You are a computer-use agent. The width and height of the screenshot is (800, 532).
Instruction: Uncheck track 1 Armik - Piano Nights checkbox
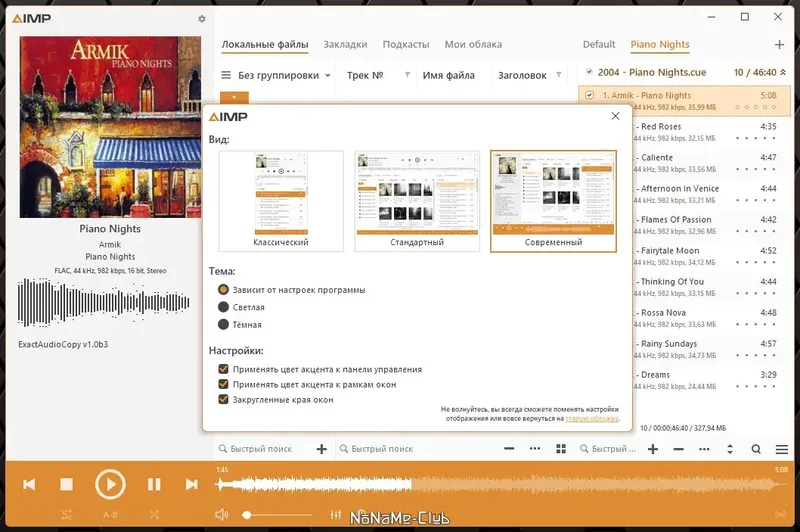(x=589, y=95)
